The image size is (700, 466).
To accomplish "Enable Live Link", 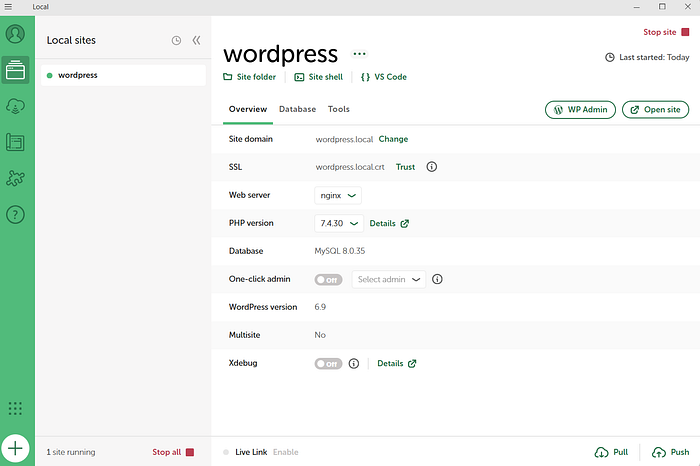I will (x=286, y=452).
